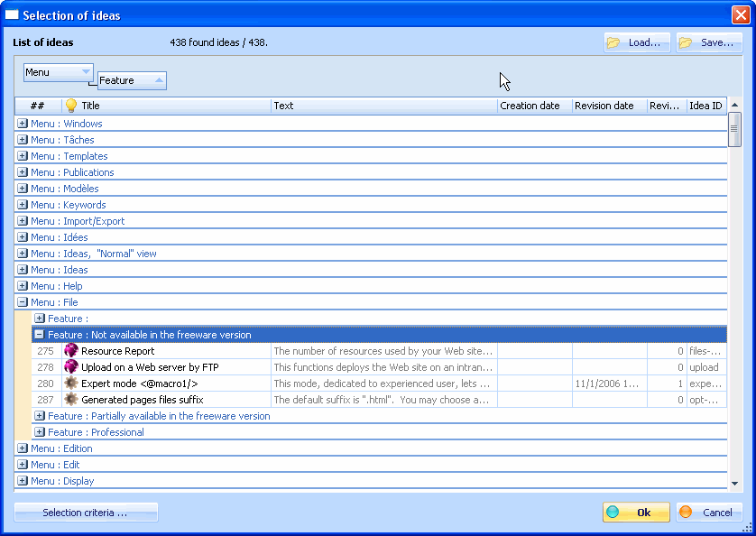Confirm with the Ok button
756x536 pixels.
click(636, 512)
